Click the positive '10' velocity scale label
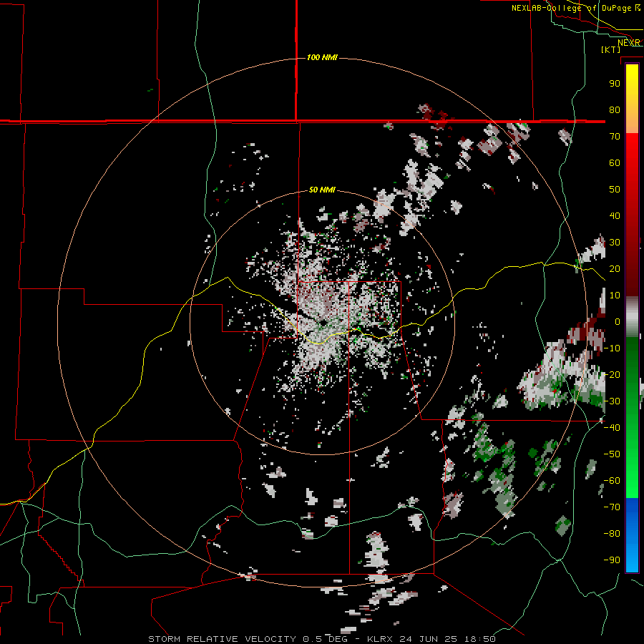Viewport: 644px width, 644px height. 615,296
